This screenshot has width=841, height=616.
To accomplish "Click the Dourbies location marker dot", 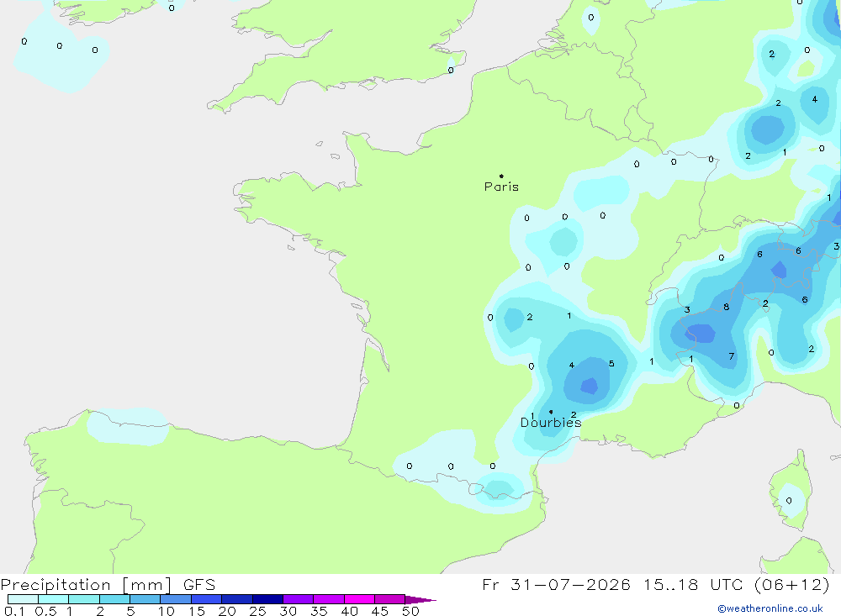I will tap(551, 412).
